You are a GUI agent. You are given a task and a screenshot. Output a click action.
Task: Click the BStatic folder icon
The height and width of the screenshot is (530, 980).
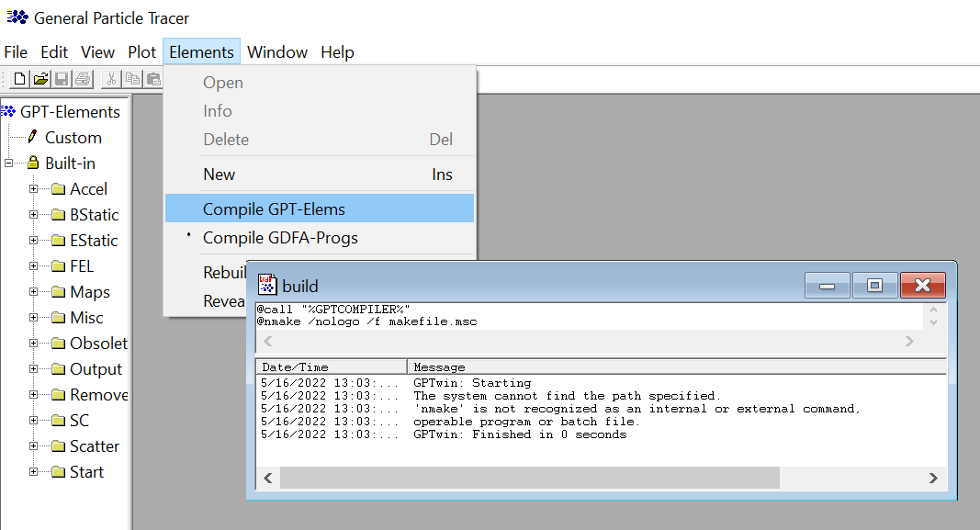click(x=58, y=214)
